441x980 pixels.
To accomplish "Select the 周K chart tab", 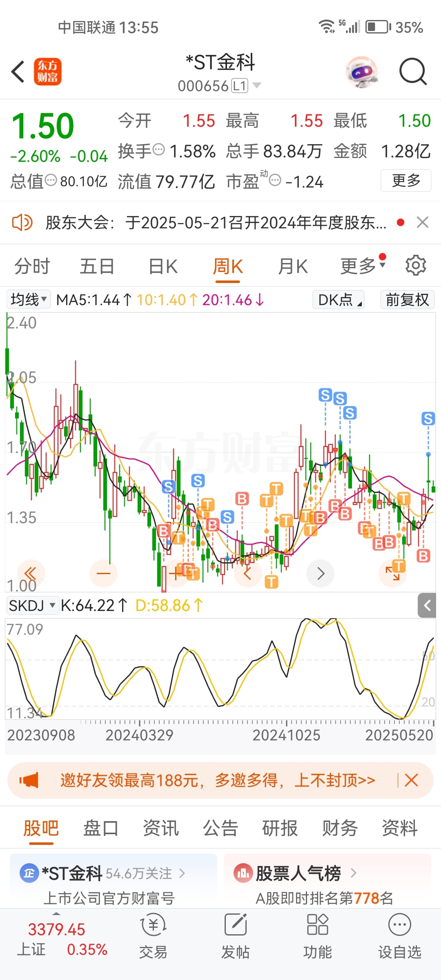I will pos(228,266).
